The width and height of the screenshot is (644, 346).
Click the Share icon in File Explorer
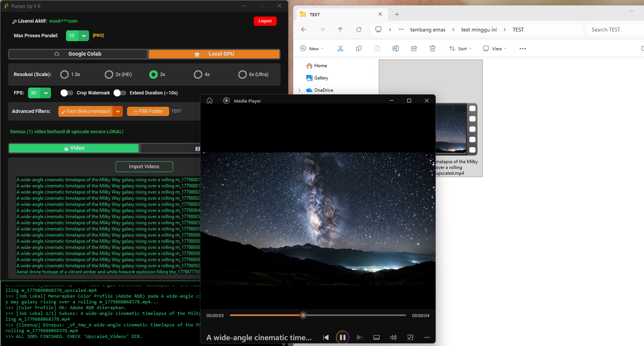click(414, 48)
